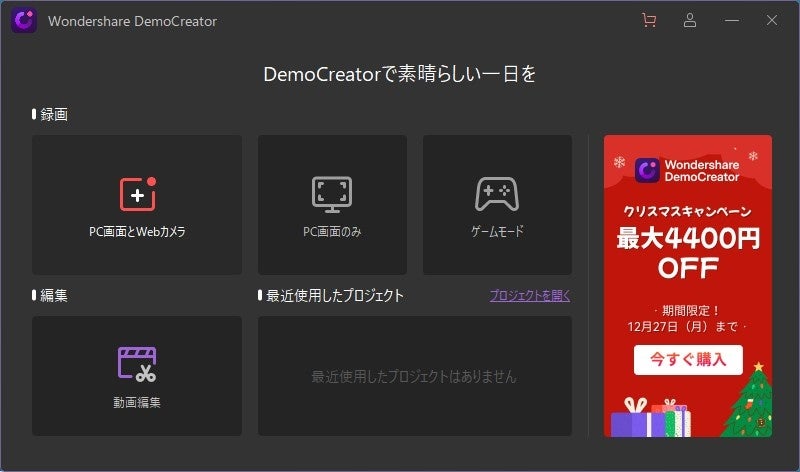800x472 pixels.
Task: Click the Wondershare DemoCreator window title
Action: tap(132, 21)
